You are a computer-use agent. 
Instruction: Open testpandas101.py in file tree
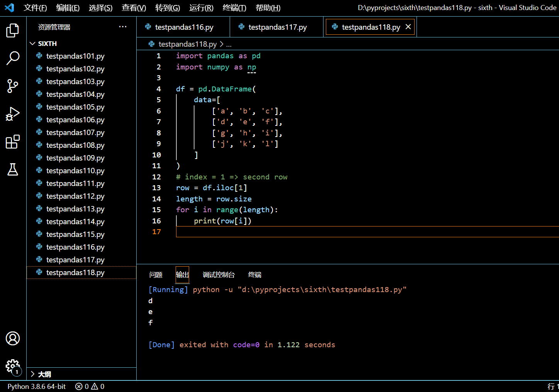[81, 56]
